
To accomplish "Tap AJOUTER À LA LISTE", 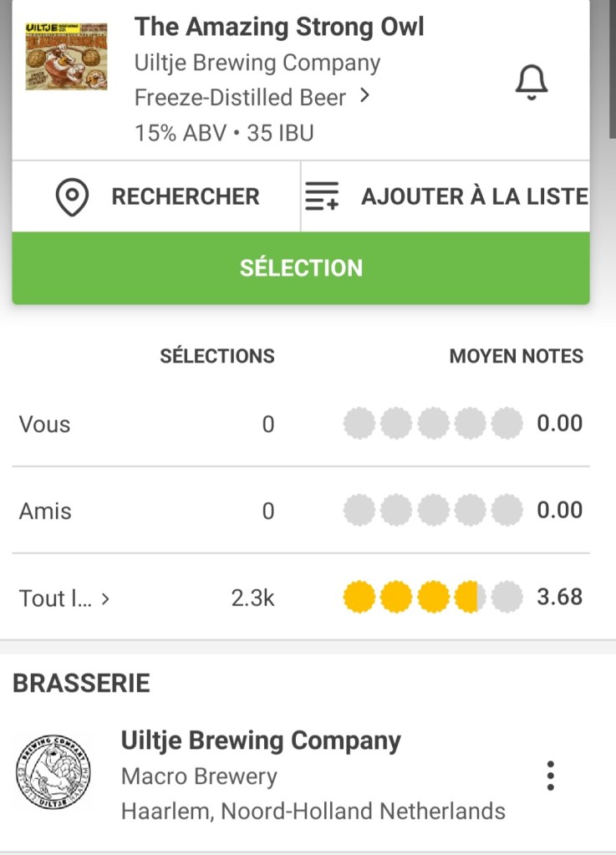I will click(474, 197).
